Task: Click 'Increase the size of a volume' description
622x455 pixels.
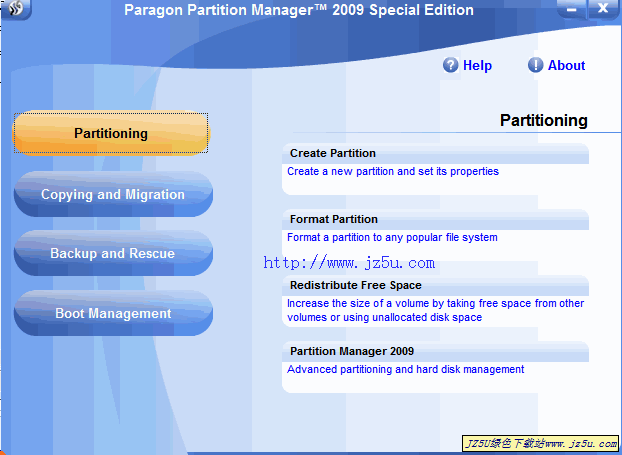Action: point(435,310)
